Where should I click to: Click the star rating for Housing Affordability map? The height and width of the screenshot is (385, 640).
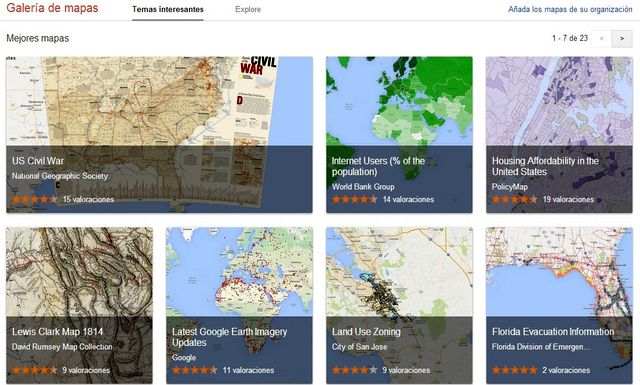point(514,200)
